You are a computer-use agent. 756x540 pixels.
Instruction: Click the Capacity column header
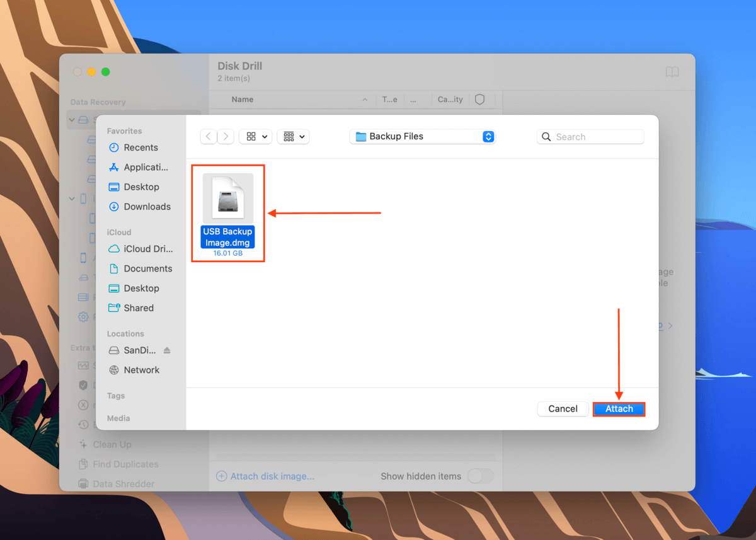coord(450,100)
